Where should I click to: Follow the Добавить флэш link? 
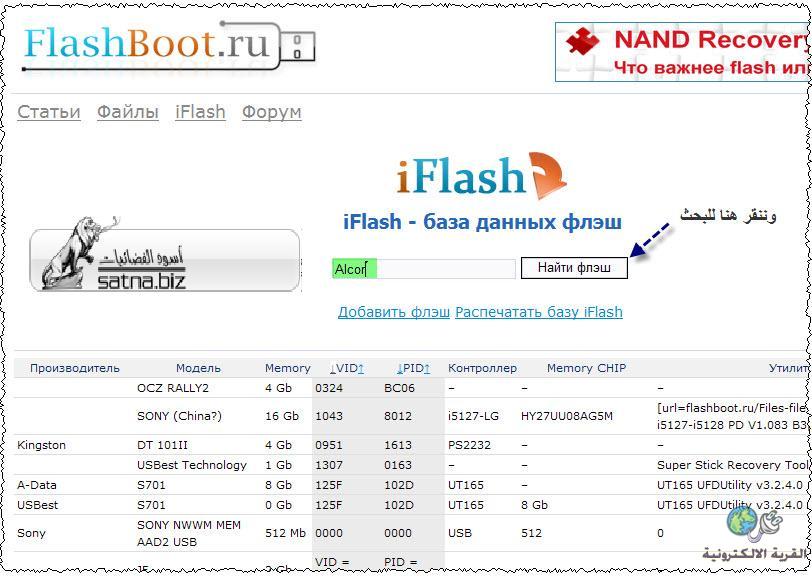394,312
